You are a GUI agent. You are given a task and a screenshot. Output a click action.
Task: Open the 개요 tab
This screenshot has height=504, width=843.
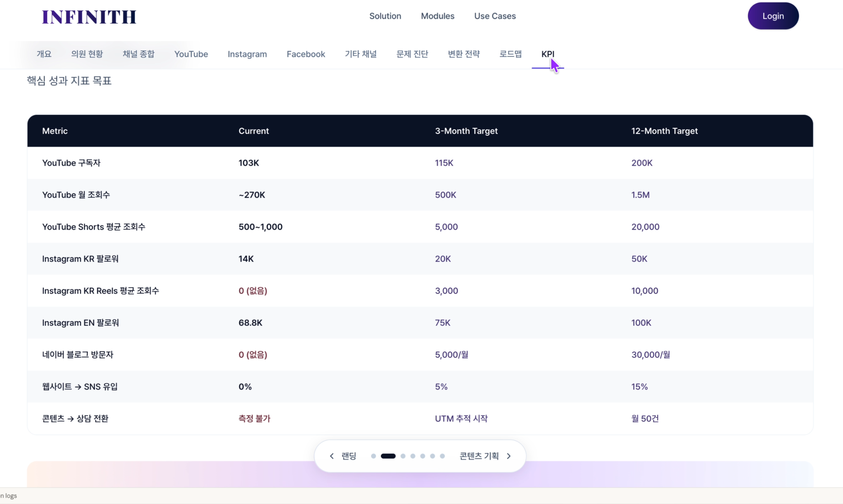[44, 54]
